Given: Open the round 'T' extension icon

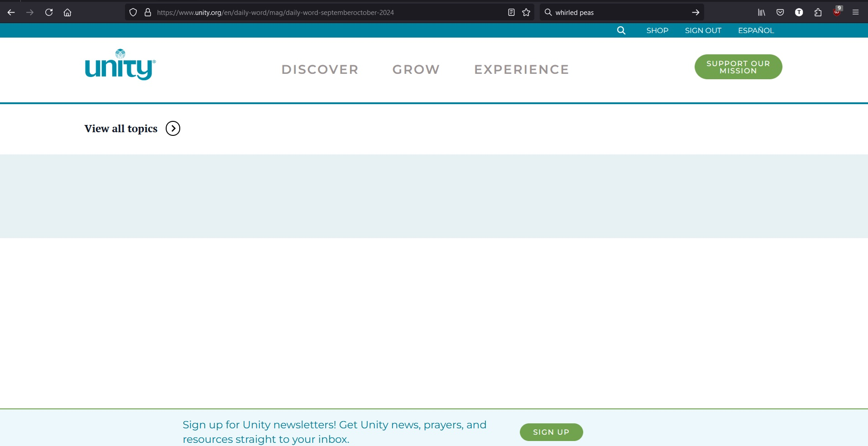Looking at the screenshot, I should [x=799, y=13].
